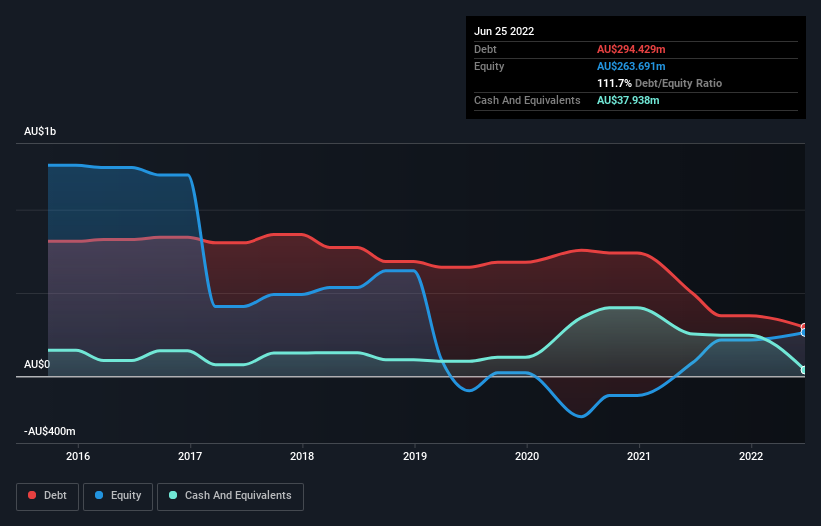This screenshot has width=821, height=526.
Task: Click the AU$294.429m debt value
Action: (631, 49)
